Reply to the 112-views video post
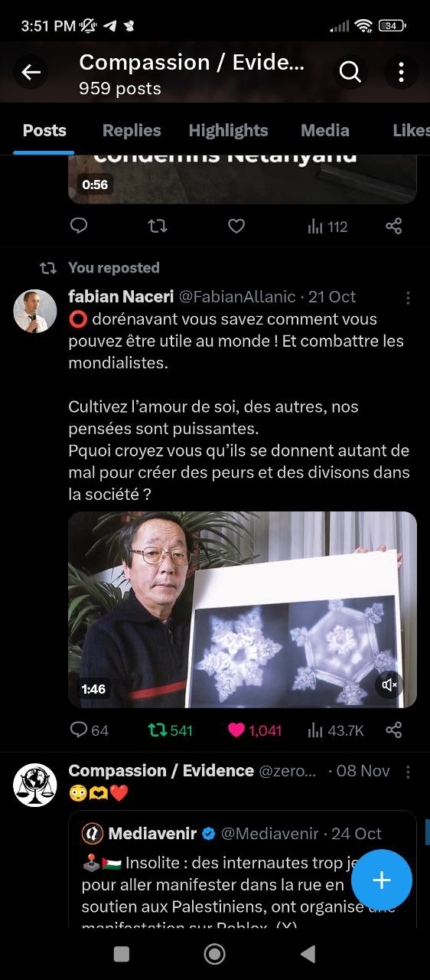The width and height of the screenshot is (430, 980). 79,226
